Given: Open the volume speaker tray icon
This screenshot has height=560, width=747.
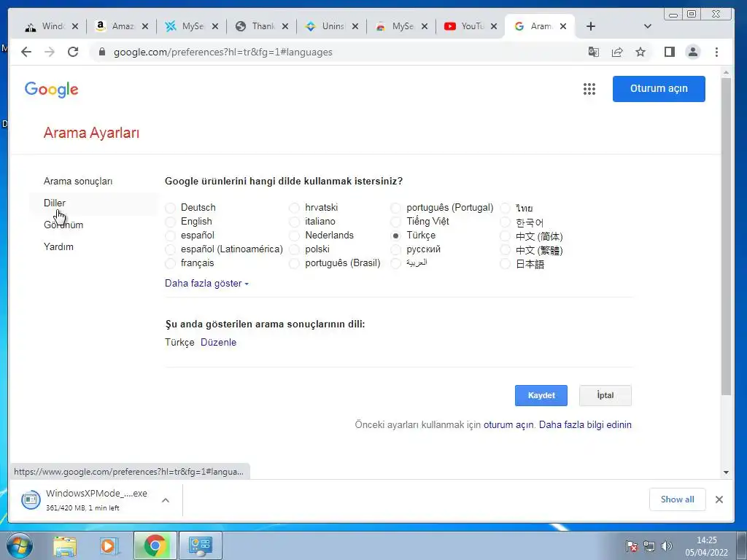Looking at the screenshot, I should tap(667, 546).
